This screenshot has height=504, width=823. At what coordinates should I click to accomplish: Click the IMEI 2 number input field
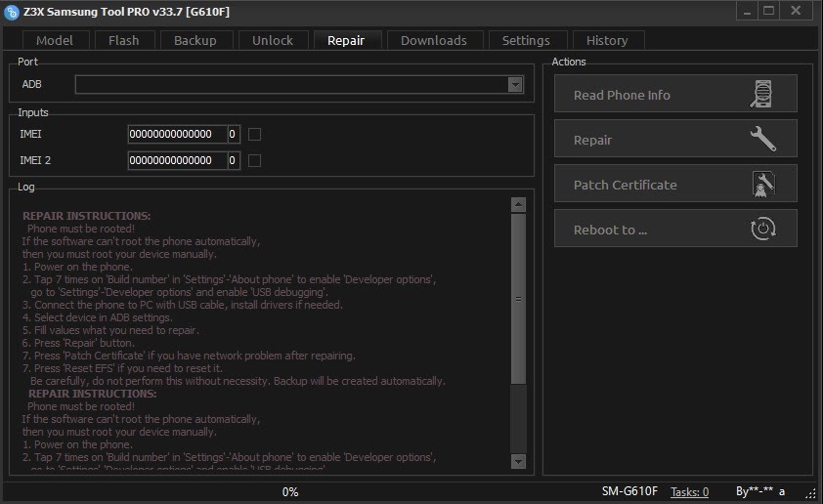178,160
